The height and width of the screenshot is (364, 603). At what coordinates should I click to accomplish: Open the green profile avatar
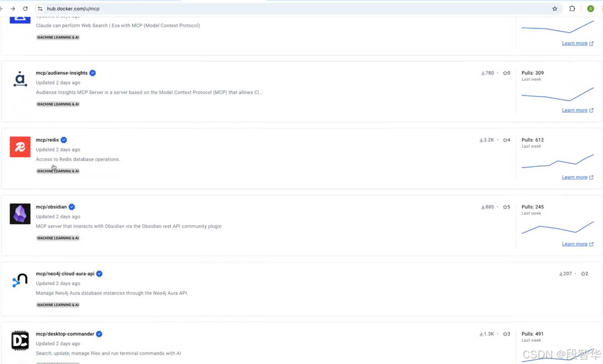[590, 8]
